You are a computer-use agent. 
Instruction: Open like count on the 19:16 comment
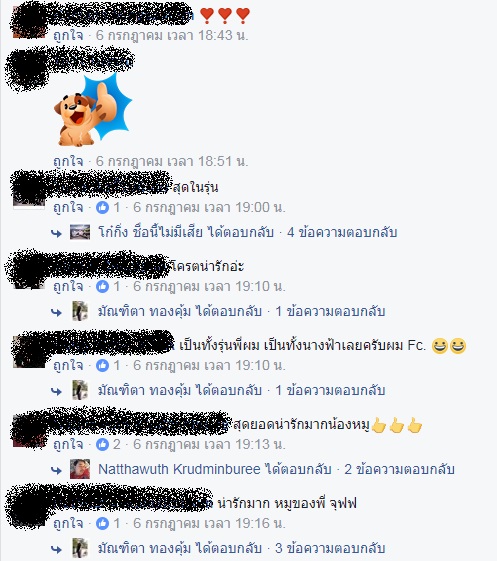click(108, 523)
